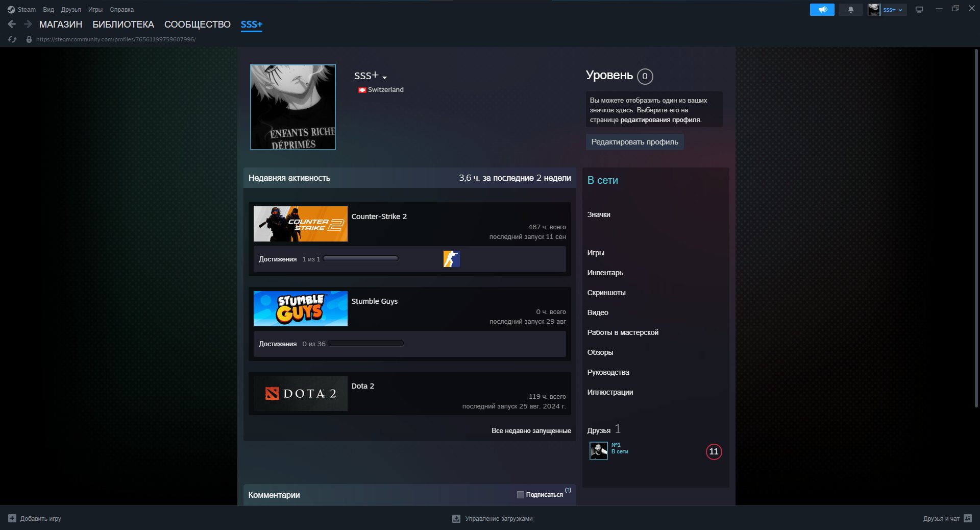This screenshot has height=530, width=980.
Task: Go back with the left arrow
Action: [x=12, y=24]
